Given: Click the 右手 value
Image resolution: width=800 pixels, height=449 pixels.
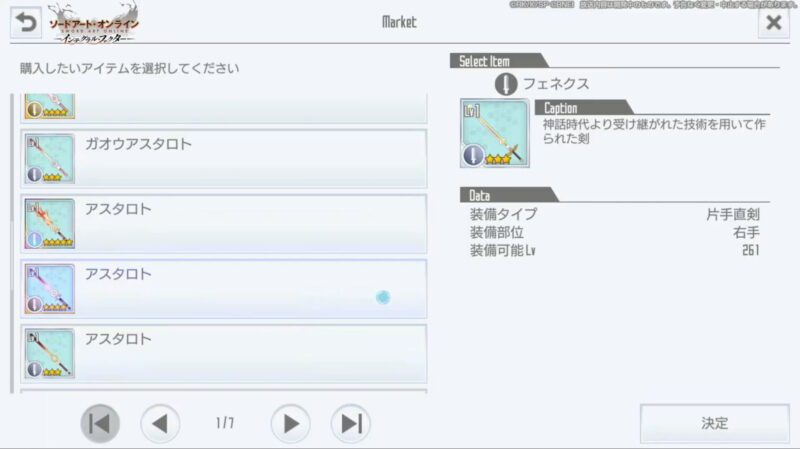Looking at the screenshot, I should point(746,233).
